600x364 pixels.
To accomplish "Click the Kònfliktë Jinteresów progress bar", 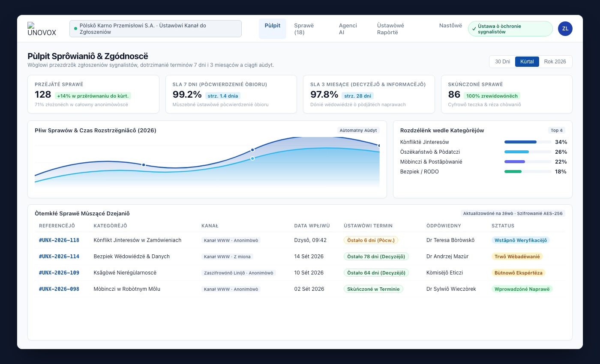I will tap(528, 142).
